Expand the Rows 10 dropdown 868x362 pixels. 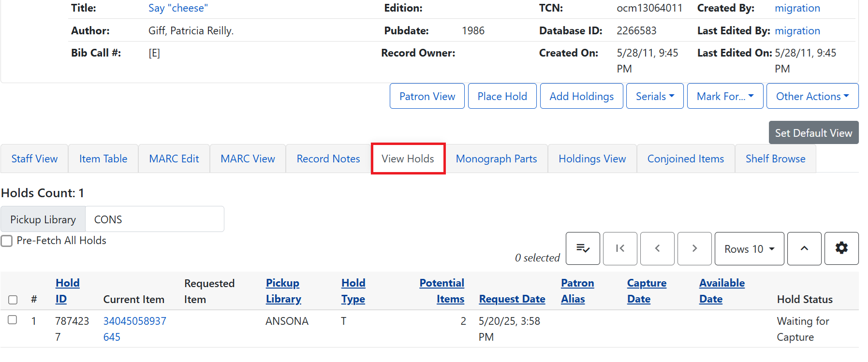pos(749,248)
